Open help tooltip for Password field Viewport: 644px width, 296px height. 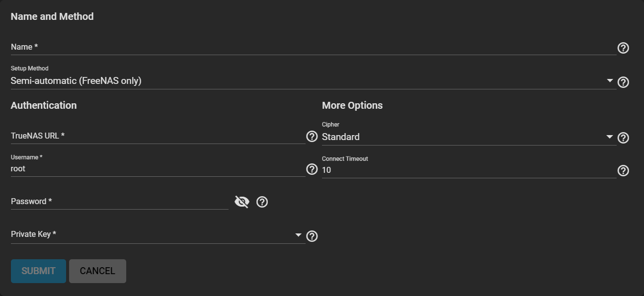click(262, 202)
